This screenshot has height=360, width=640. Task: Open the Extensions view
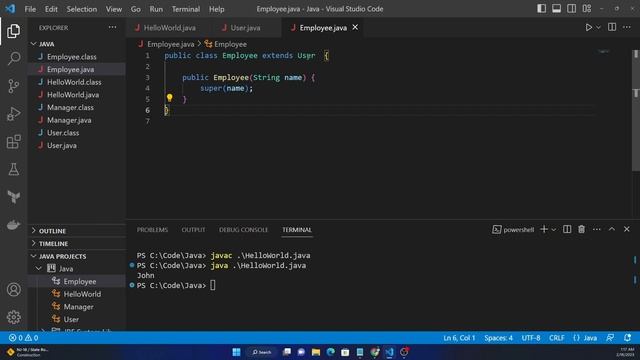point(13,142)
